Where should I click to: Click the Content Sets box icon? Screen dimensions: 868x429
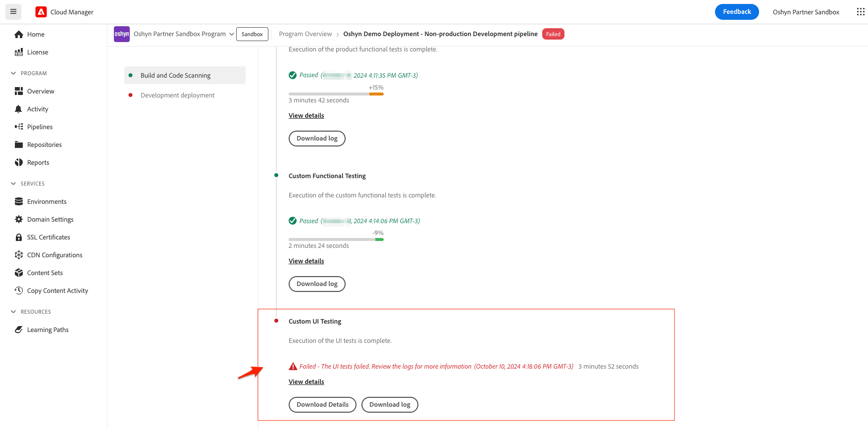click(x=19, y=273)
